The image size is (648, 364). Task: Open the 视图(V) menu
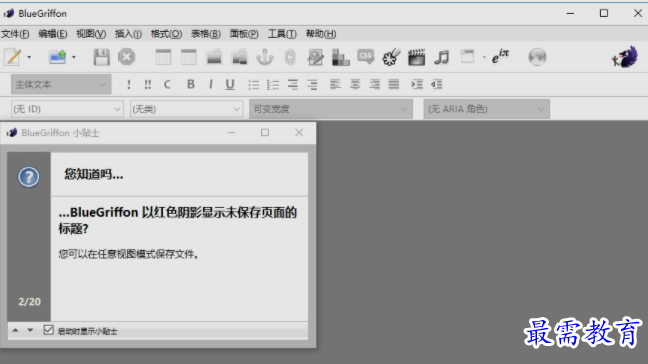coord(91,34)
